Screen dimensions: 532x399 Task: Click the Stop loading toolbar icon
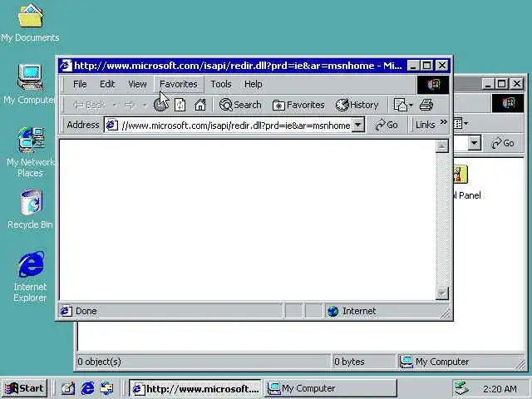point(160,105)
